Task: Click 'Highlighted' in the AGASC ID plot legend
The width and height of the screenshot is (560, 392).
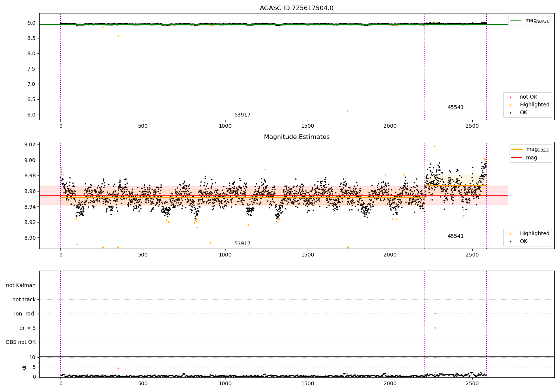Action: pos(534,105)
